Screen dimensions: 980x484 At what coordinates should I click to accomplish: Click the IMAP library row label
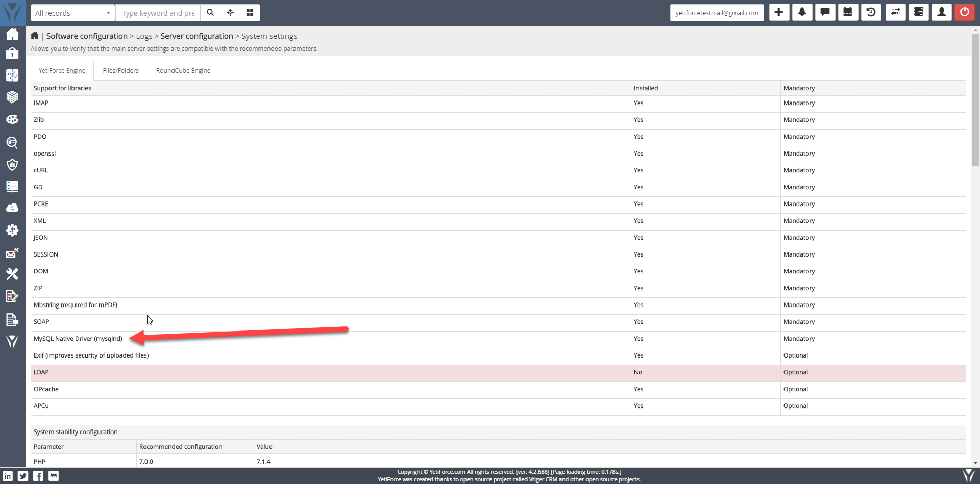click(41, 103)
